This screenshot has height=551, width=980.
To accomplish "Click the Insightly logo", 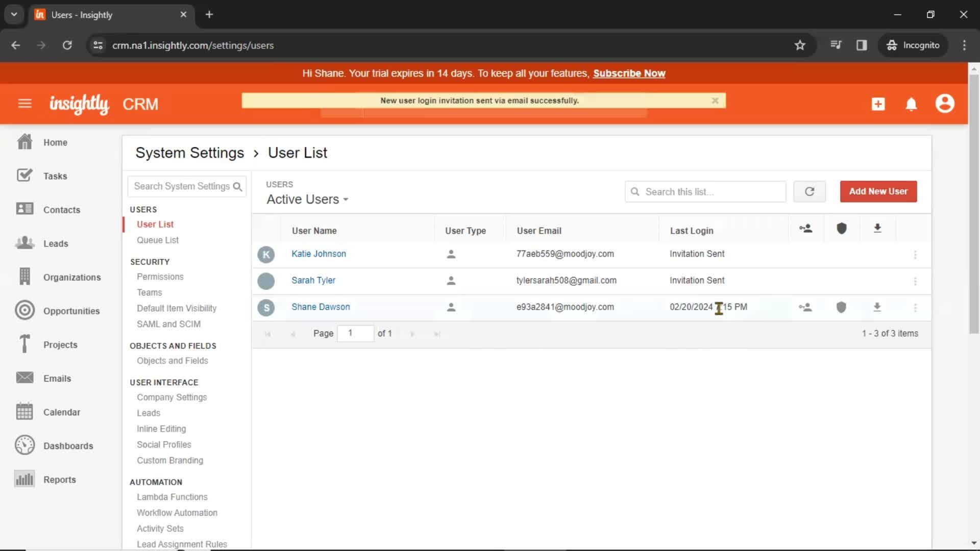I will pyautogui.click(x=79, y=104).
